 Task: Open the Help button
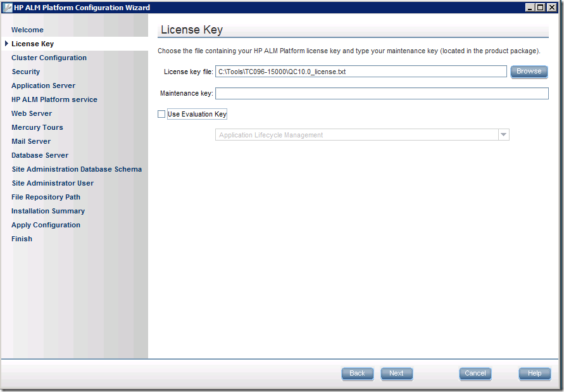tap(534, 373)
